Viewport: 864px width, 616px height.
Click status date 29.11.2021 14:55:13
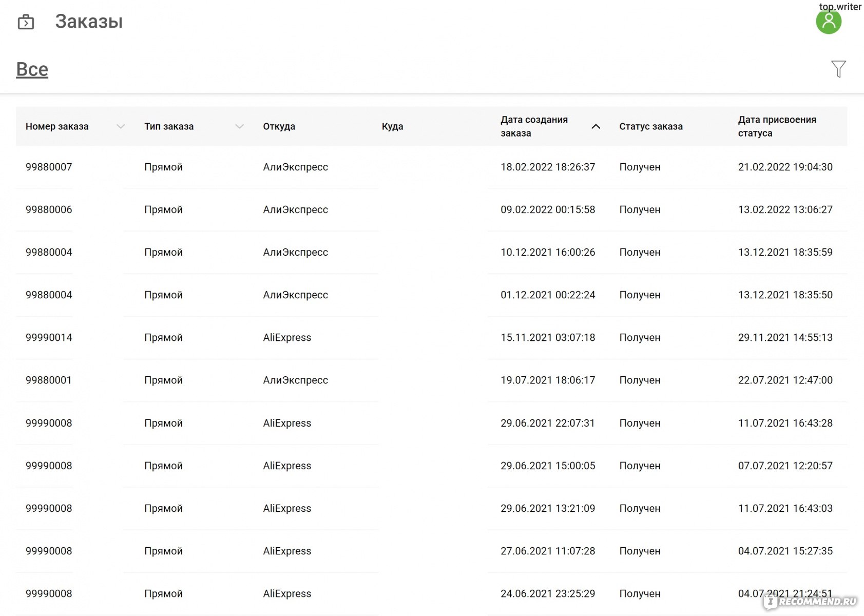[x=785, y=337]
